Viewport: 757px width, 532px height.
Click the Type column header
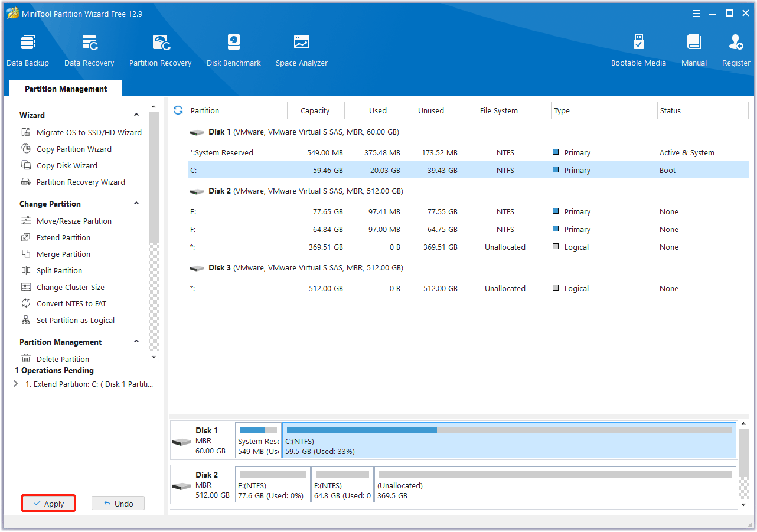coord(604,110)
